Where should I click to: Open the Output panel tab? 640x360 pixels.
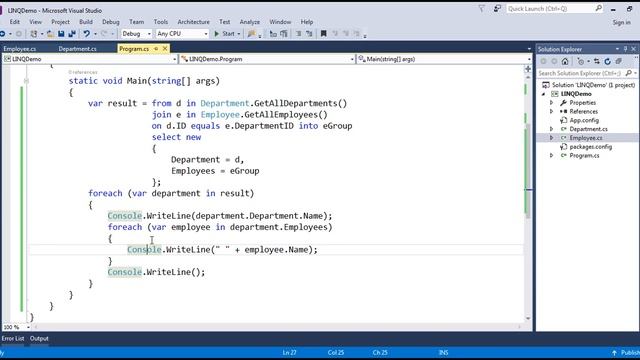click(x=39, y=338)
